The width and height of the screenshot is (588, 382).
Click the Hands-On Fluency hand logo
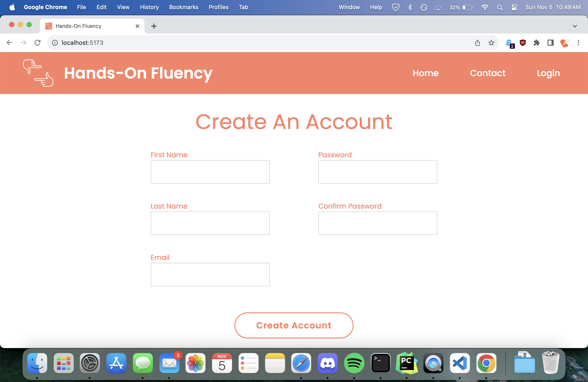click(38, 73)
